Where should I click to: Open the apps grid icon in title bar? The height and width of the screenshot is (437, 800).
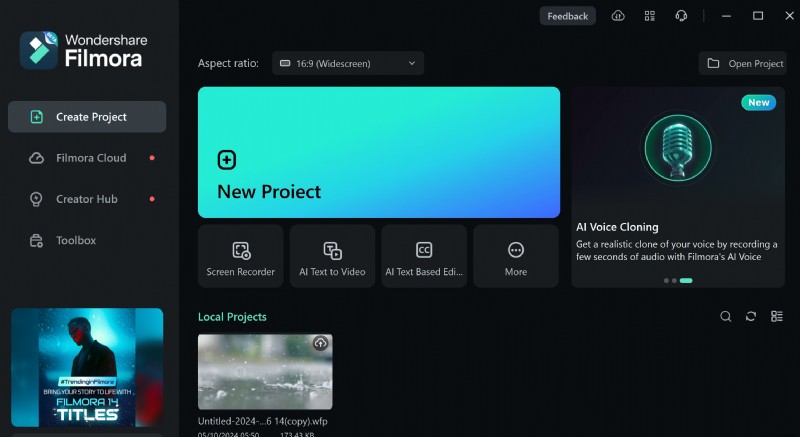(x=650, y=16)
